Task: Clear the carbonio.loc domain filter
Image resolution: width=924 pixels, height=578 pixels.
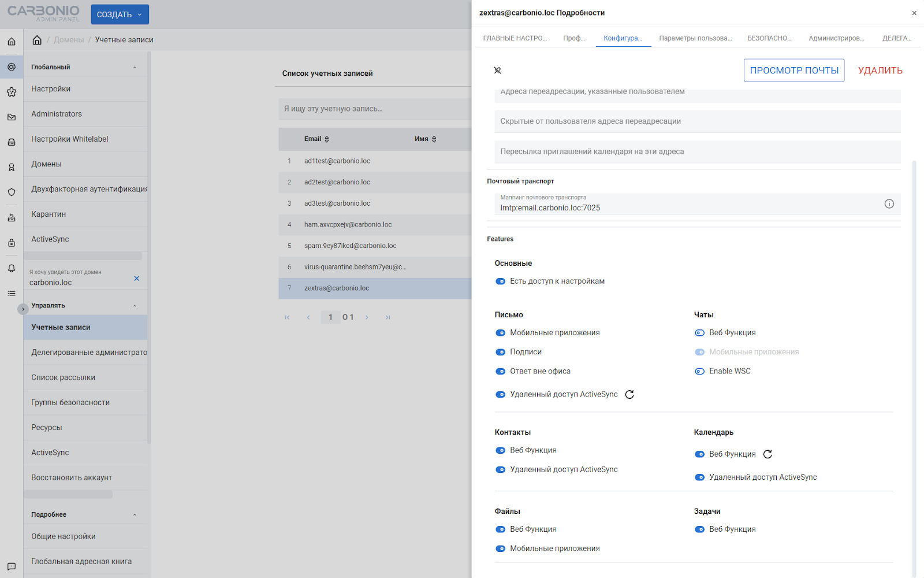Action: (137, 279)
